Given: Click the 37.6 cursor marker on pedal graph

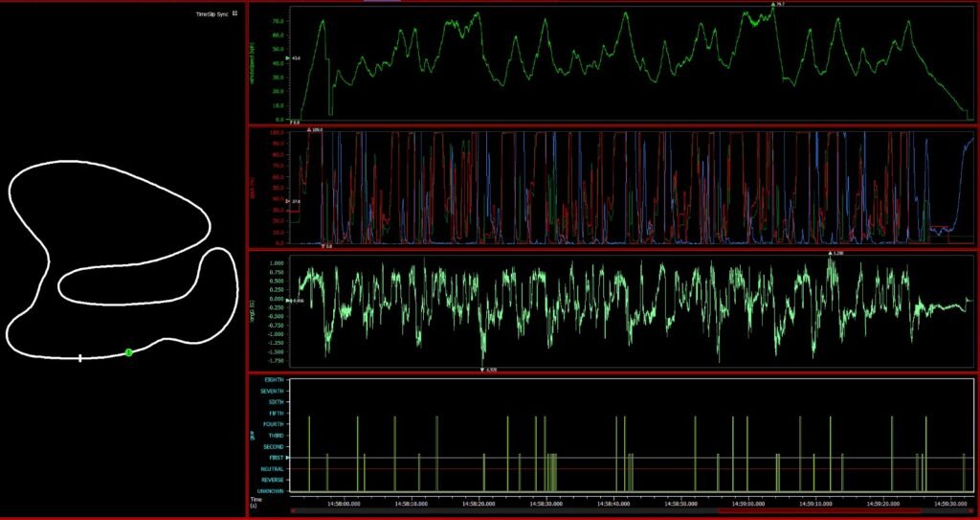Looking at the screenshot, I should 288,201.
